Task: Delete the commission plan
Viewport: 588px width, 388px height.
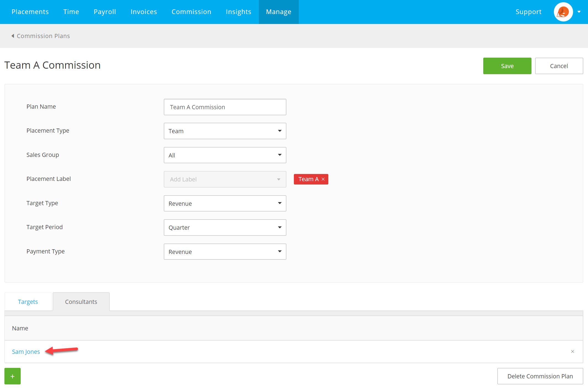Action: pyautogui.click(x=540, y=376)
